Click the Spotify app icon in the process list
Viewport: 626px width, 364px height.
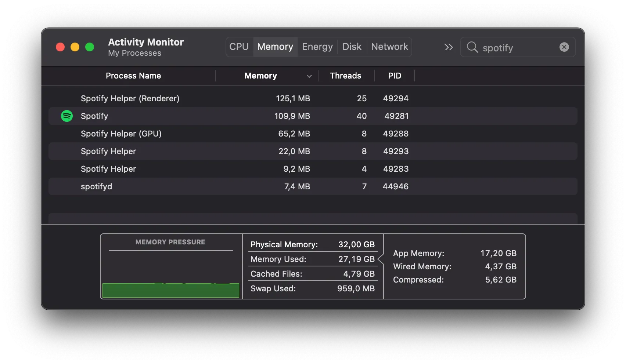[67, 116]
